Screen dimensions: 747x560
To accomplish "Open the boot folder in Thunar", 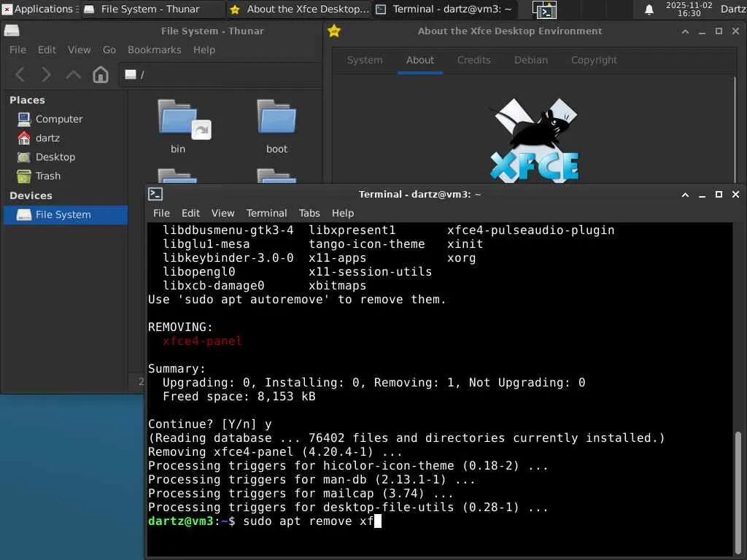I will pyautogui.click(x=276, y=127).
